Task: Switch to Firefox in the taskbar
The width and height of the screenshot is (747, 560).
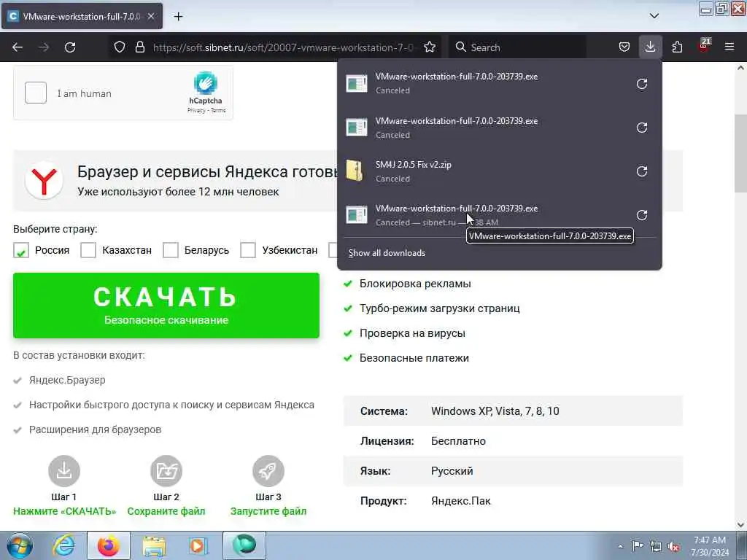Action: (x=109, y=545)
